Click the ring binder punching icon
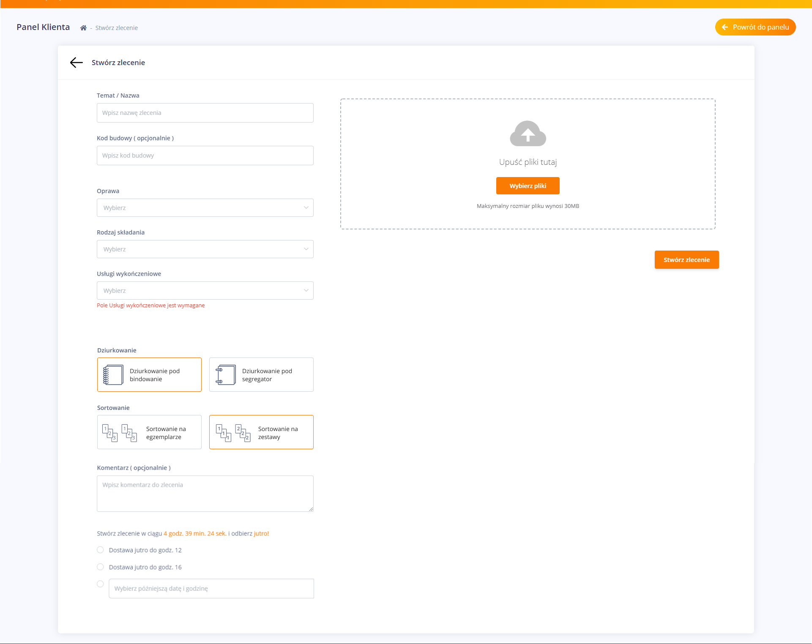Viewport: 812px width, 644px height. click(225, 375)
